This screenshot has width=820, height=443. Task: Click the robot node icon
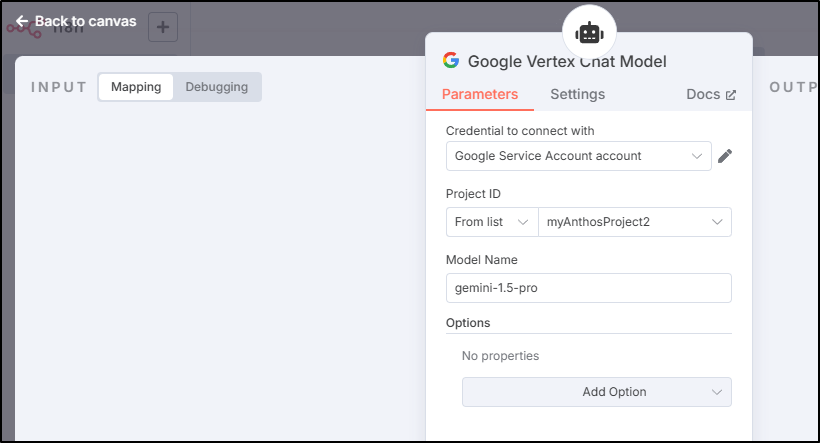(589, 33)
